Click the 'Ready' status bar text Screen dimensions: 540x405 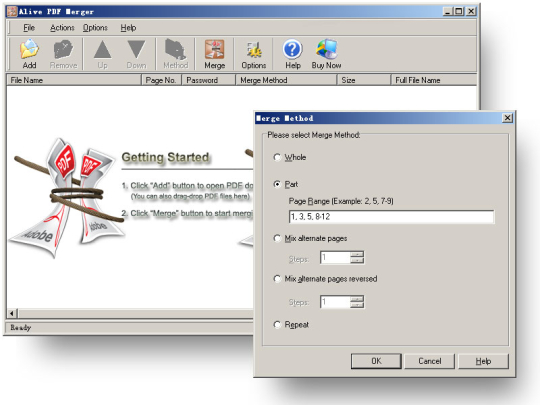coord(21,328)
